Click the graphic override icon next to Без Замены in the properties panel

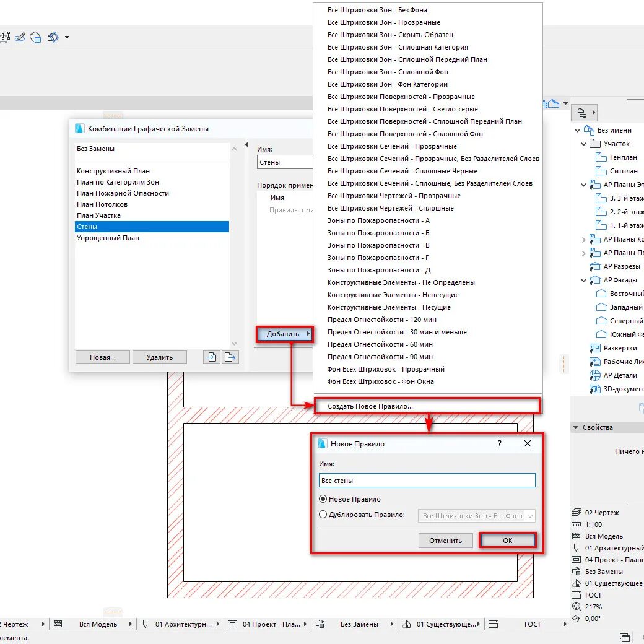tap(577, 572)
